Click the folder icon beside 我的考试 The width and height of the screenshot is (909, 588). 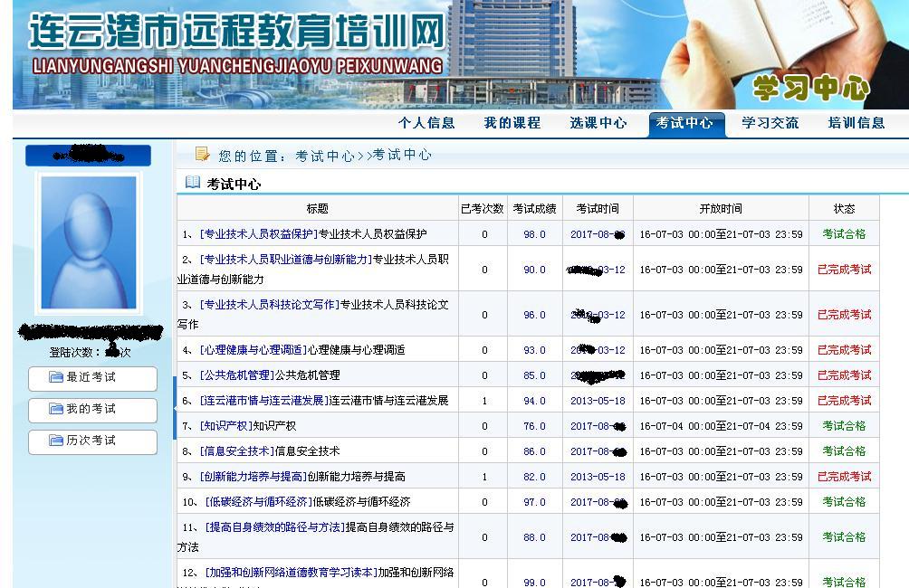[56, 409]
